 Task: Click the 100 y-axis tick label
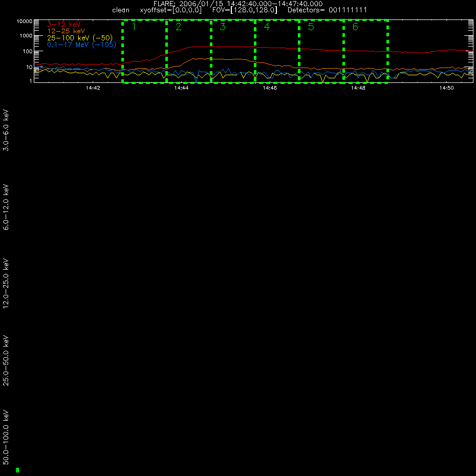pos(27,51)
